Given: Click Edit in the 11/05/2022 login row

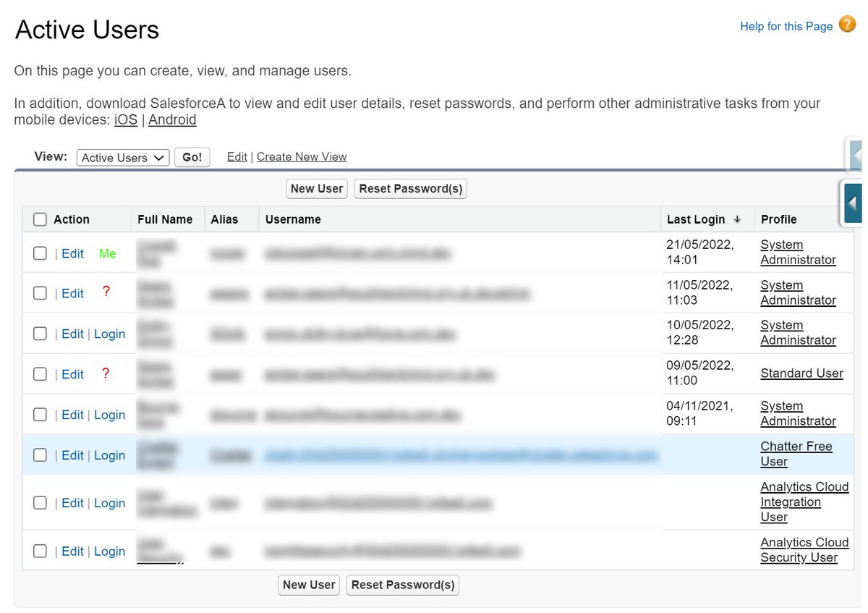Looking at the screenshot, I should [x=73, y=293].
